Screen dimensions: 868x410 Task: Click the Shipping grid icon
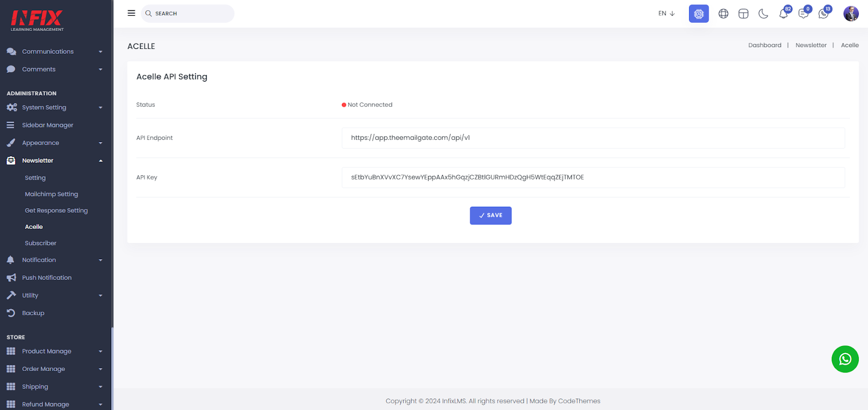(x=11, y=387)
